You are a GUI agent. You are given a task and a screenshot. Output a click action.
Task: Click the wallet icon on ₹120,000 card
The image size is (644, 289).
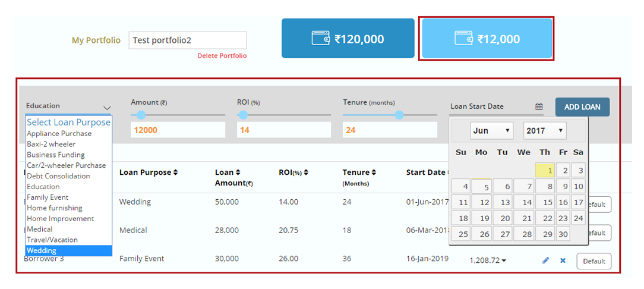[x=320, y=39]
